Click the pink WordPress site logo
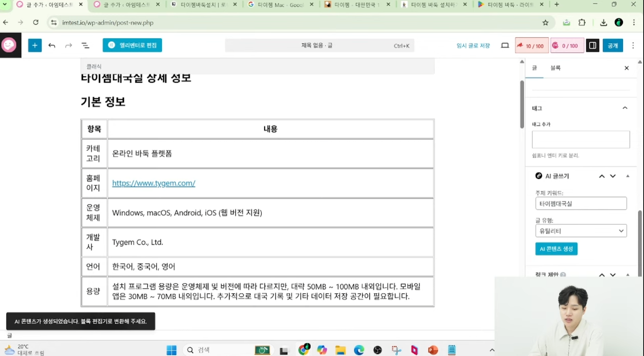Image resolution: width=644 pixels, height=356 pixels. click(x=10, y=45)
